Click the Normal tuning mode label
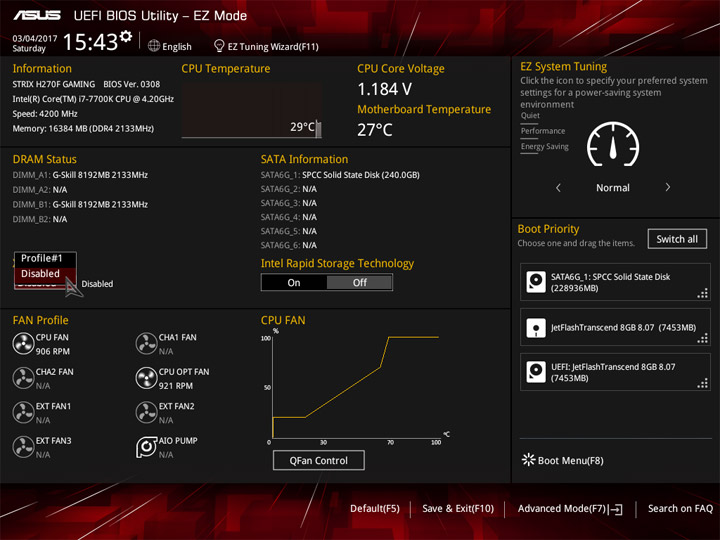 point(613,188)
